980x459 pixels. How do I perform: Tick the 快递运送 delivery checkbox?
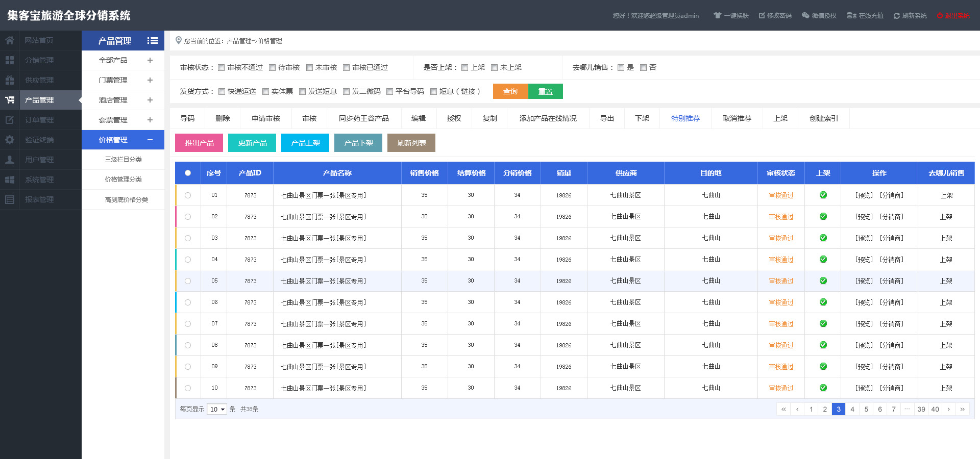[222, 91]
